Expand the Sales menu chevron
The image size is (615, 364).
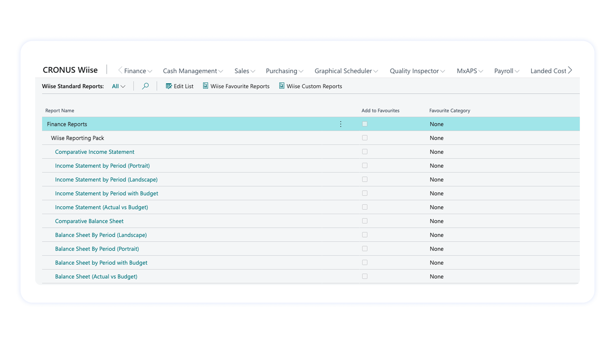click(253, 71)
